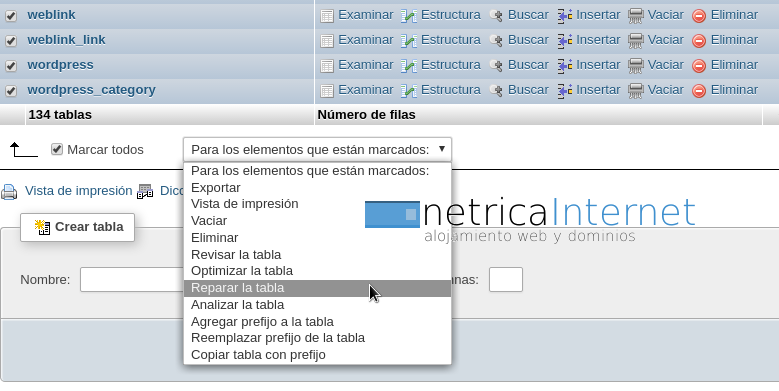This screenshot has width=779, height=391.
Task: Click the Insertar icon in wordpress_category row
Action: pyautogui.click(x=565, y=91)
